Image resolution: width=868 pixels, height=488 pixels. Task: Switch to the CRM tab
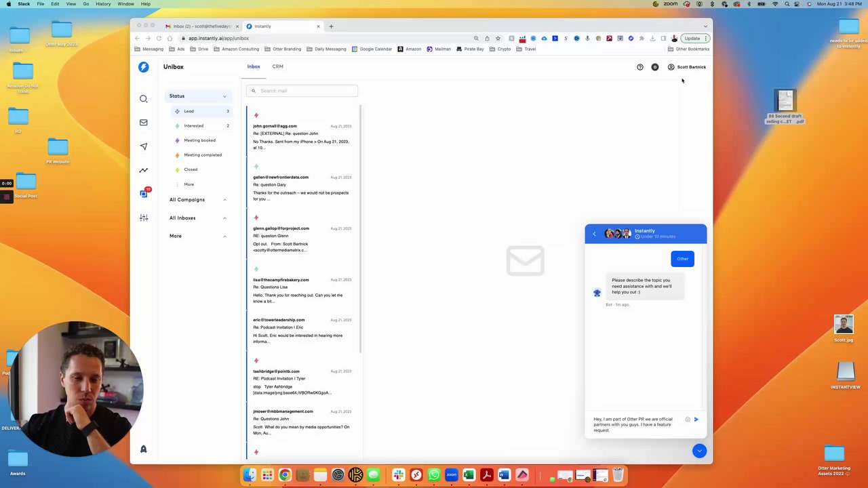click(277, 66)
